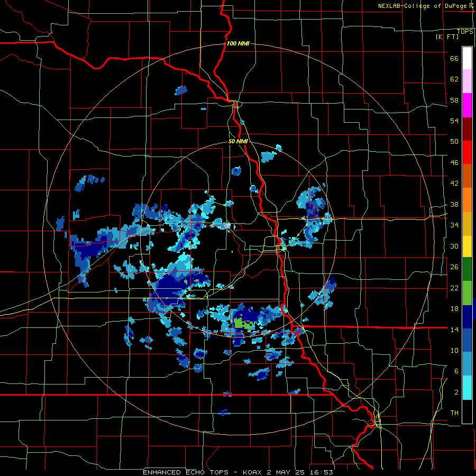This screenshot has height=476, width=476.
Task: Click the '2 MAY 25' date text
Action: (286, 472)
